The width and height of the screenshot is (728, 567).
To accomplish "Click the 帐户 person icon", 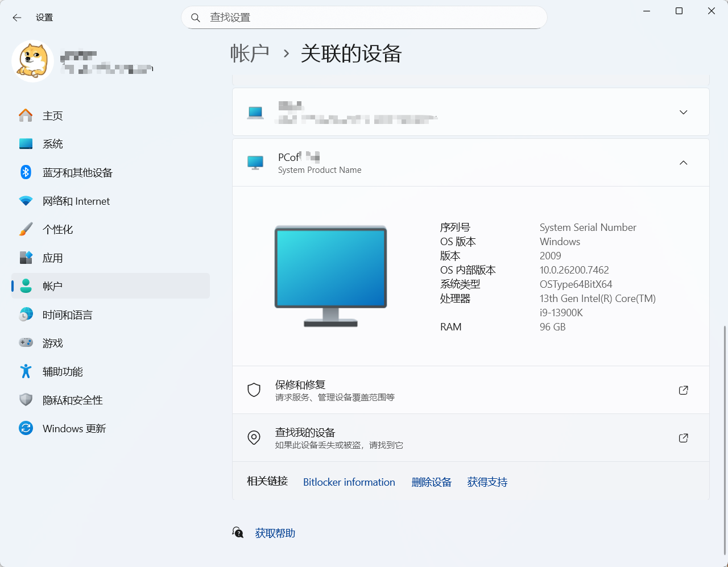I will (x=26, y=286).
